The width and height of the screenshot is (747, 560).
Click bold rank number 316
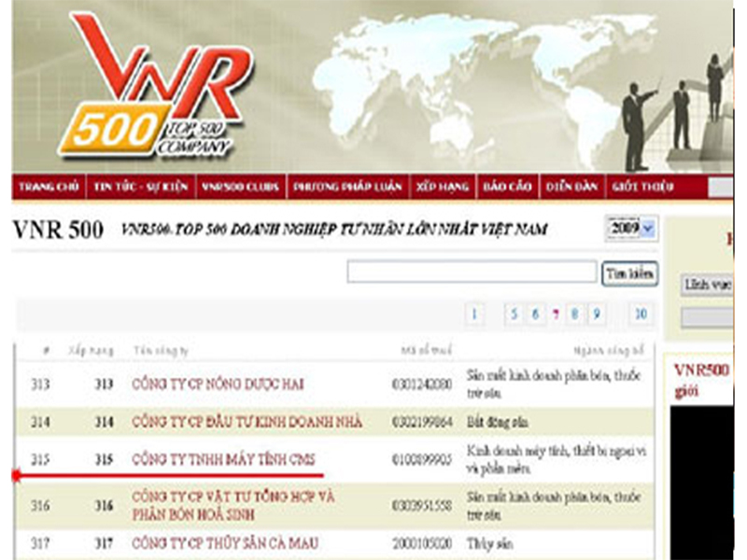click(104, 505)
